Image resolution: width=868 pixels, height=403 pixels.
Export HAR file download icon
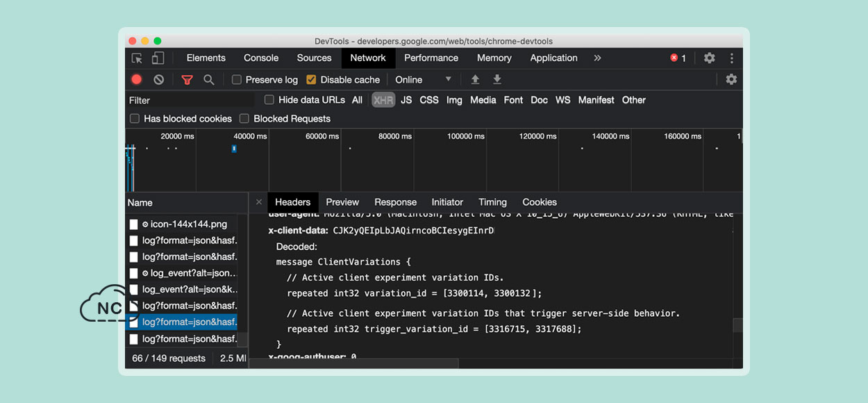[497, 80]
